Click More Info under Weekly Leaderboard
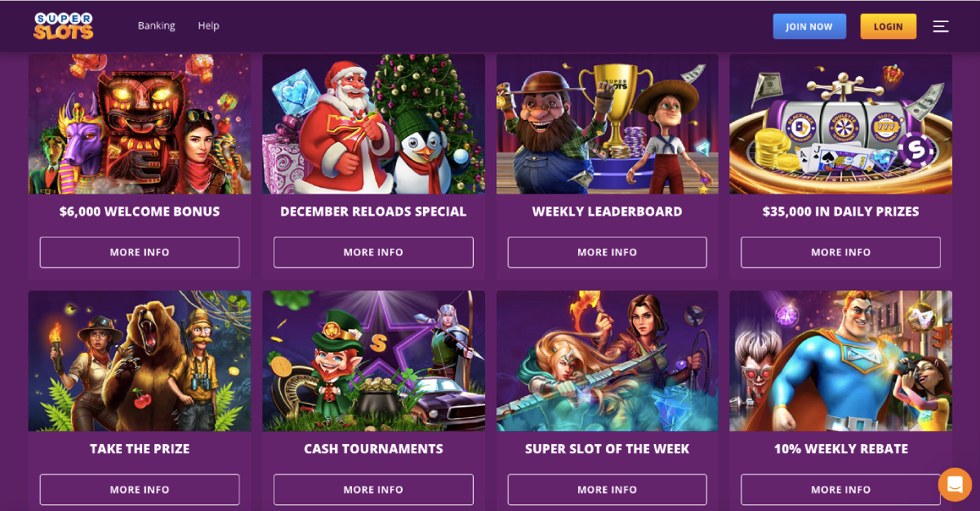The width and height of the screenshot is (980, 511). click(607, 252)
